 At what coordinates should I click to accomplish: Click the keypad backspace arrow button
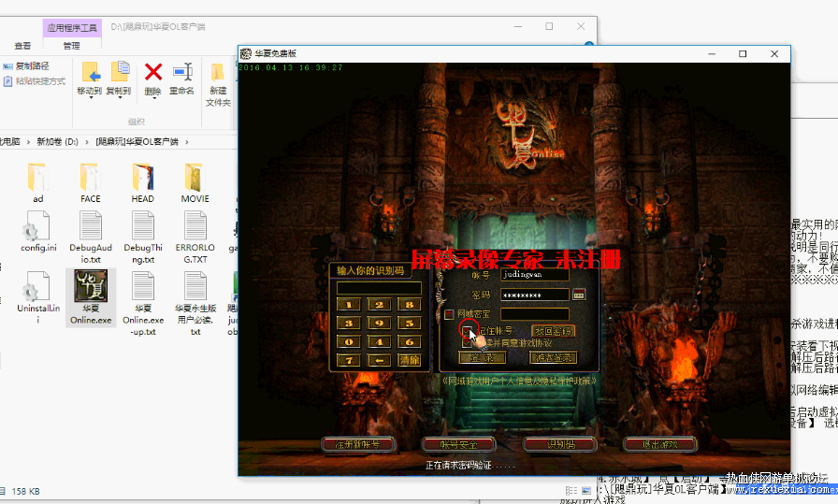379,360
